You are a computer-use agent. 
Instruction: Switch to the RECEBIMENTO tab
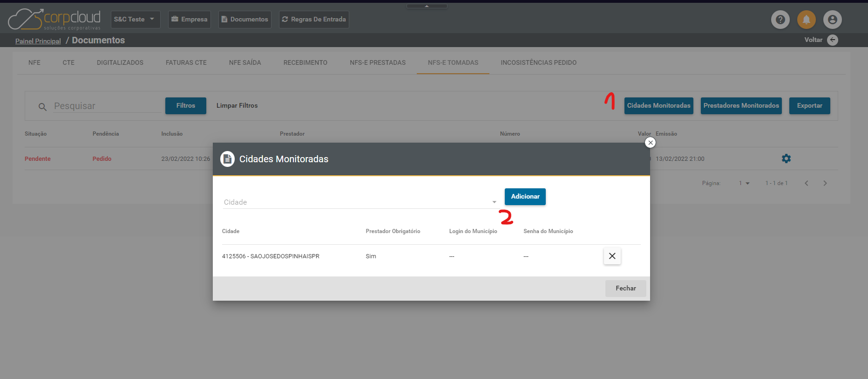305,62
